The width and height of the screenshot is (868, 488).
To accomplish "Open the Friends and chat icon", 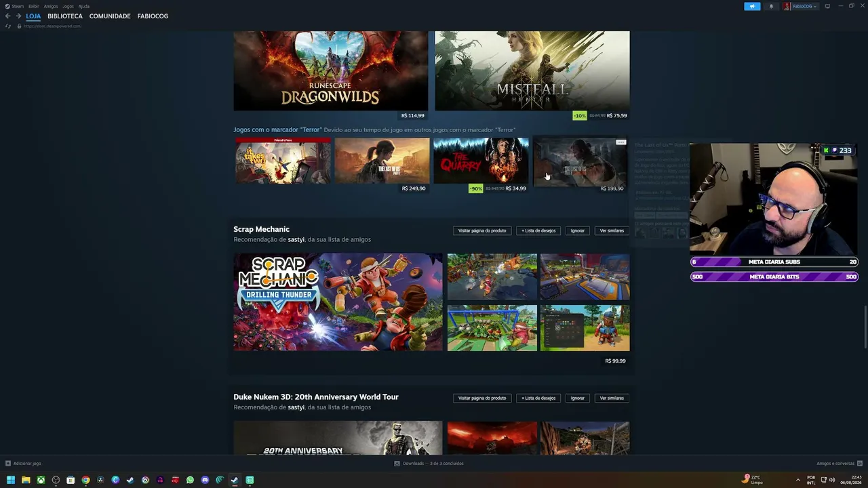I will point(860,464).
